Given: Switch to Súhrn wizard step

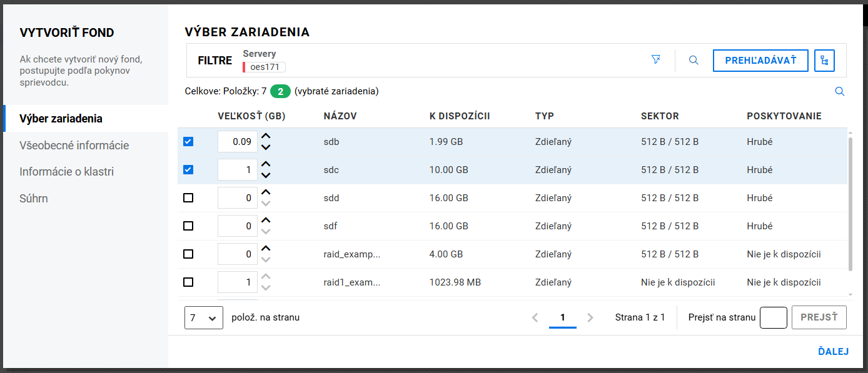Looking at the screenshot, I should tap(34, 199).
